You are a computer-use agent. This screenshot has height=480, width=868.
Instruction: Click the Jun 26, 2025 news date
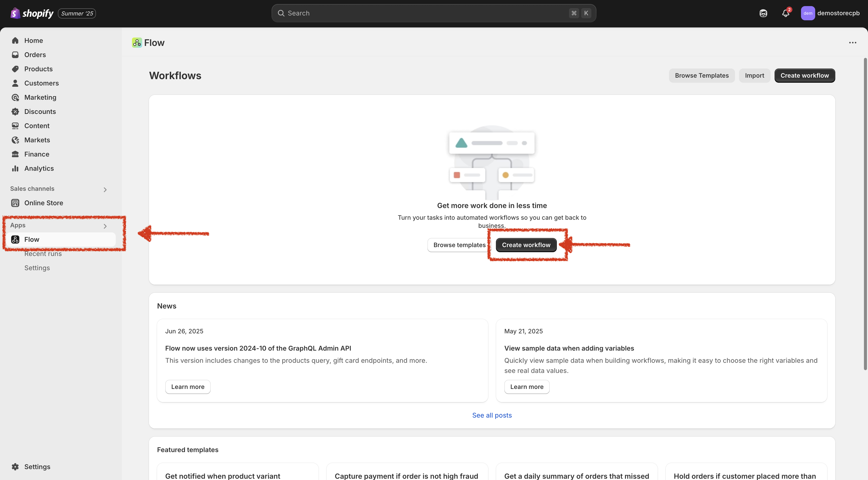(x=184, y=331)
